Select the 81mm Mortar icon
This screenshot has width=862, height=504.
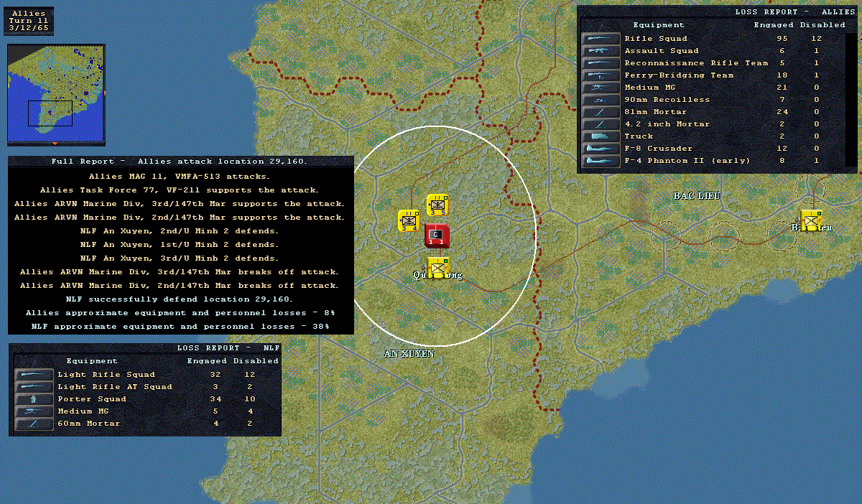(x=601, y=112)
